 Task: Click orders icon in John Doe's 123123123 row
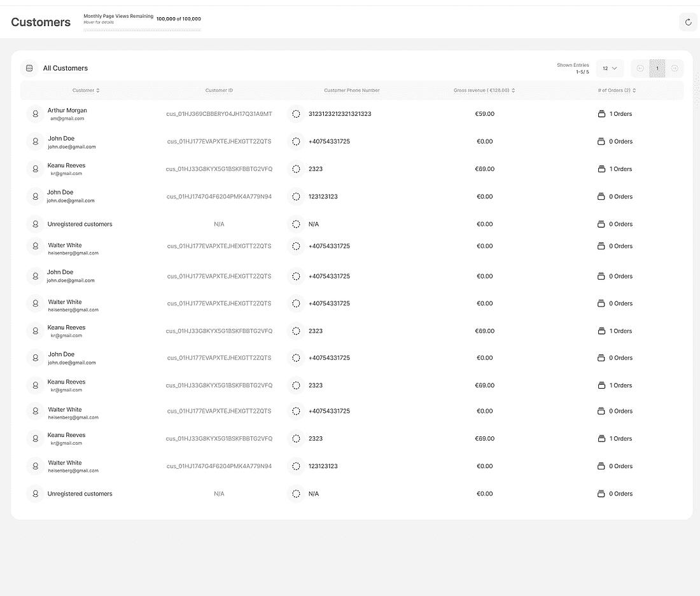tap(601, 197)
